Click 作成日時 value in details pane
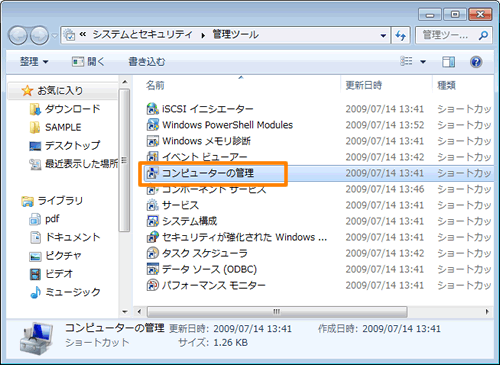This screenshot has height=365, width=500. (401, 329)
